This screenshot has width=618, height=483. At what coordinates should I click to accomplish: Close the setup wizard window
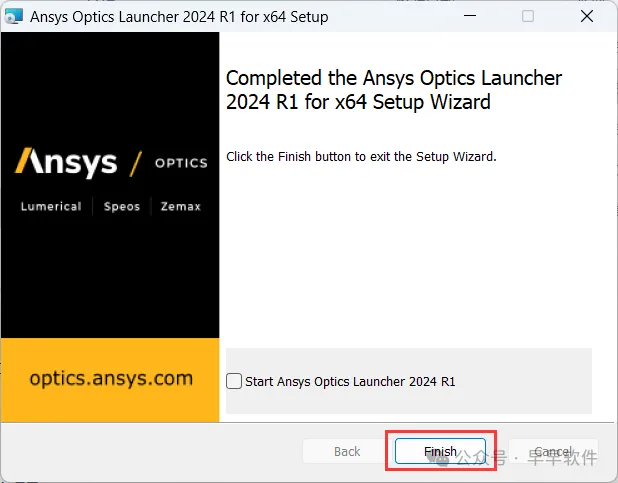coord(587,16)
